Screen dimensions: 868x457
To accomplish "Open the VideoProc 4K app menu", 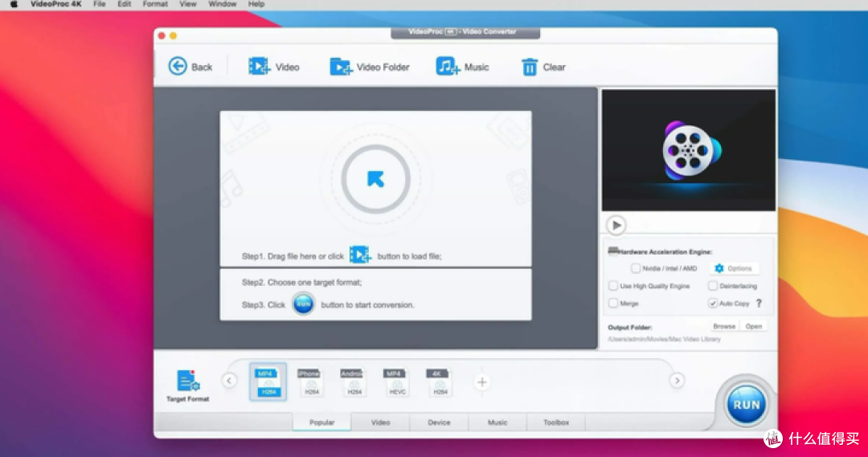I will 56,4.
